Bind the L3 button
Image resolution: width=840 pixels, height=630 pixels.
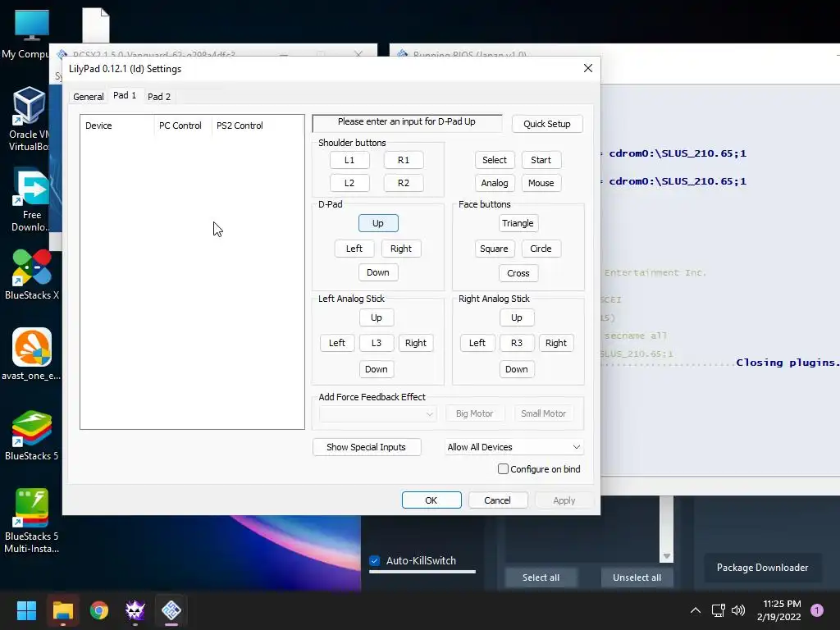[377, 343]
